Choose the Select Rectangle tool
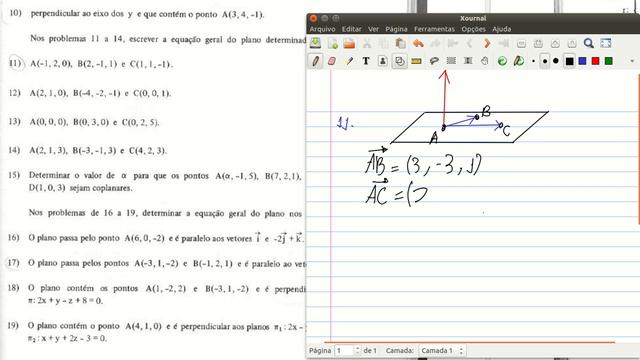The height and width of the screenshot is (360, 640). (x=451, y=61)
